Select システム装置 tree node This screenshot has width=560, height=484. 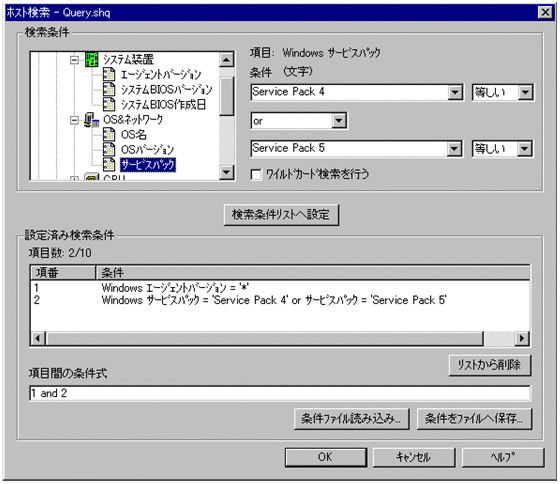pos(129,59)
